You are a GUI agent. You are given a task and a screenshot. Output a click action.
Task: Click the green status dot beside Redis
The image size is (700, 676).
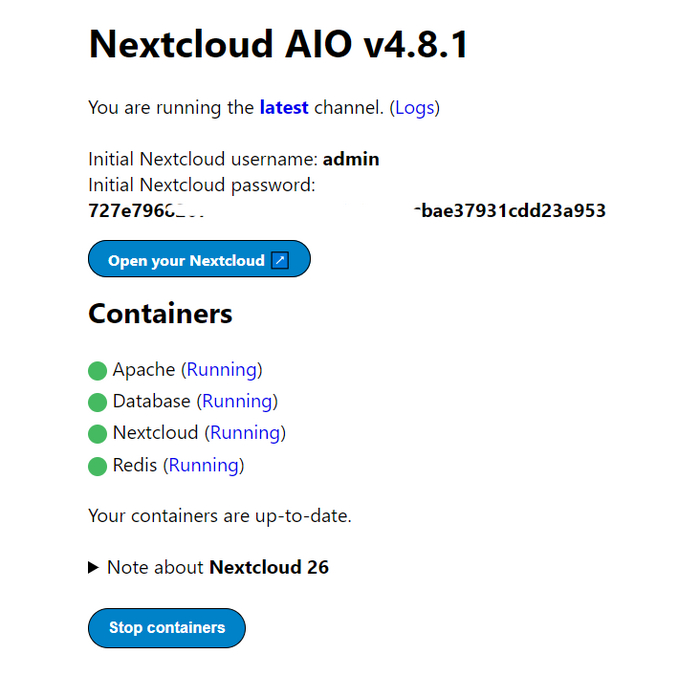[x=97, y=466]
